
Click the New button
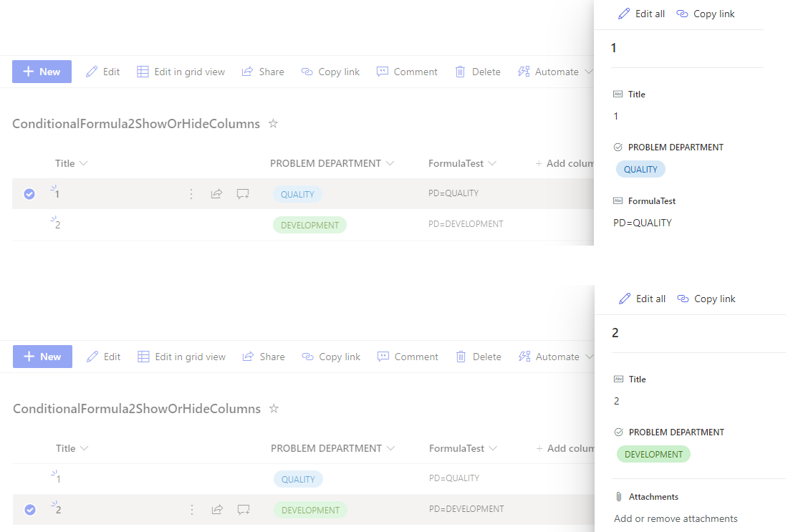(x=41, y=72)
